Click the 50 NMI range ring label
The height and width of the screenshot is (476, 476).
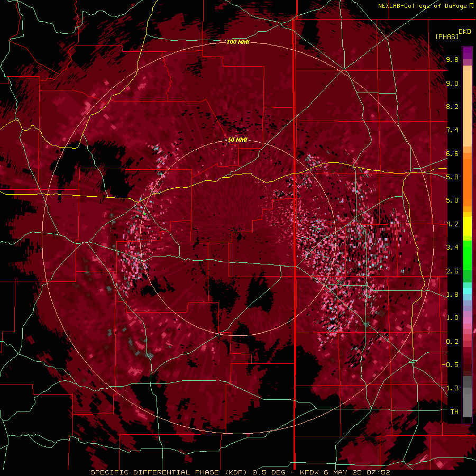pos(237,140)
